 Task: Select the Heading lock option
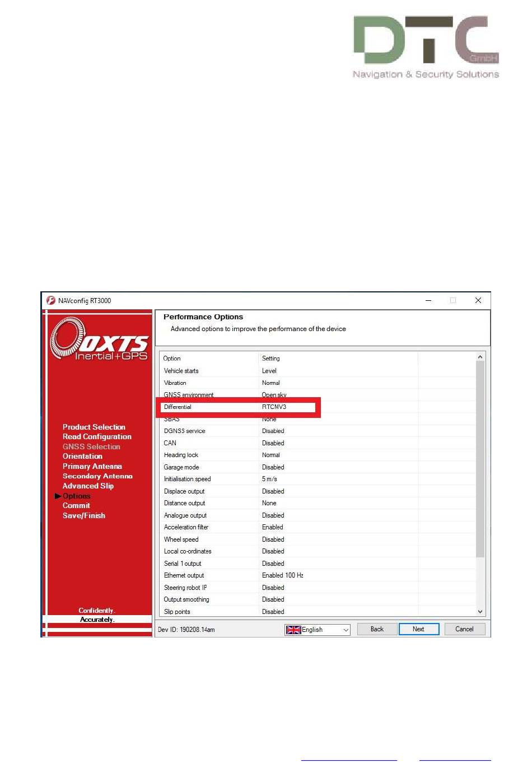coord(181,455)
